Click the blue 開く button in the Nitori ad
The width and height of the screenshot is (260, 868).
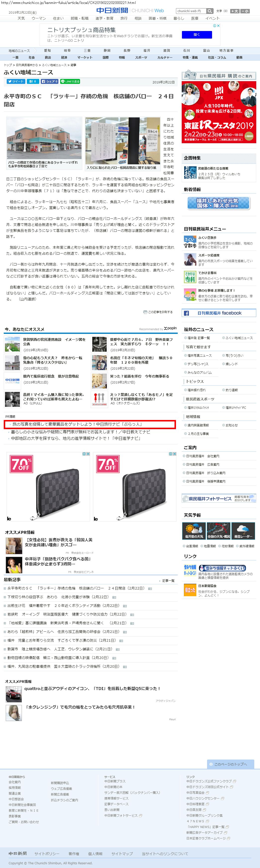click(197, 35)
